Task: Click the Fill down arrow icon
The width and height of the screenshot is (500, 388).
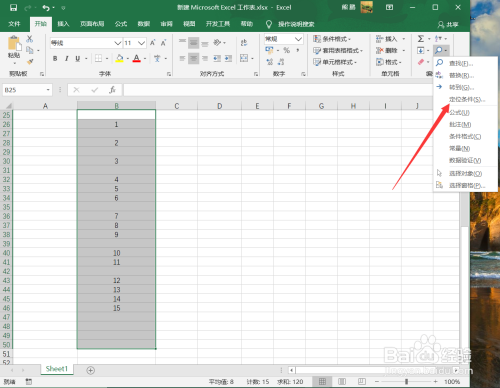Action: [x=421, y=51]
